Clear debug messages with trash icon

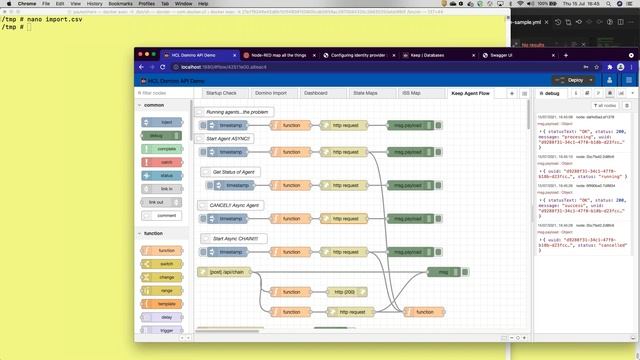(627, 106)
